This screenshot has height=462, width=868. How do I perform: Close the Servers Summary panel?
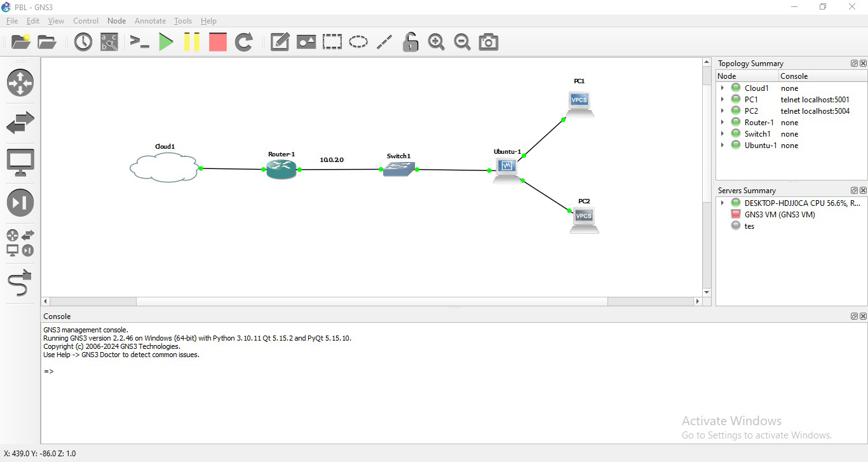click(863, 191)
